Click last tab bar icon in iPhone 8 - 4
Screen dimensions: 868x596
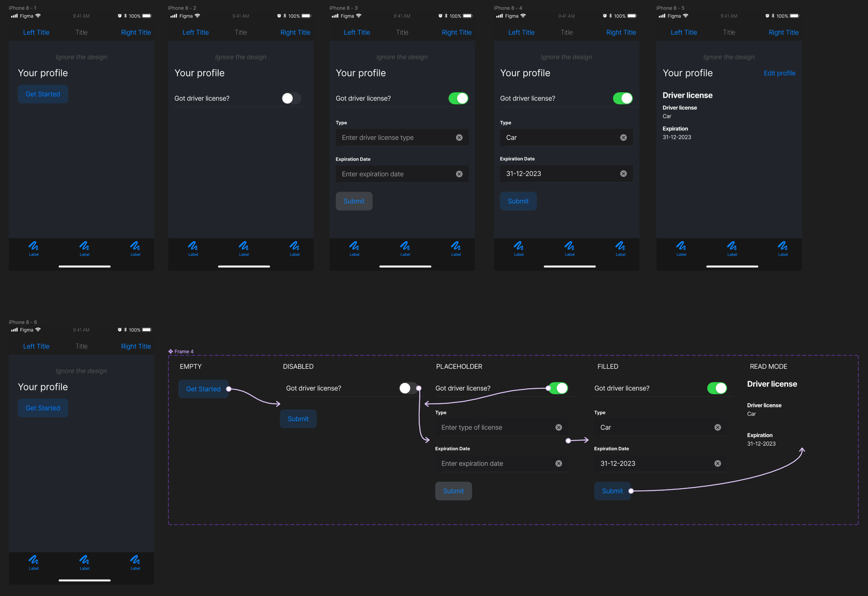click(621, 246)
